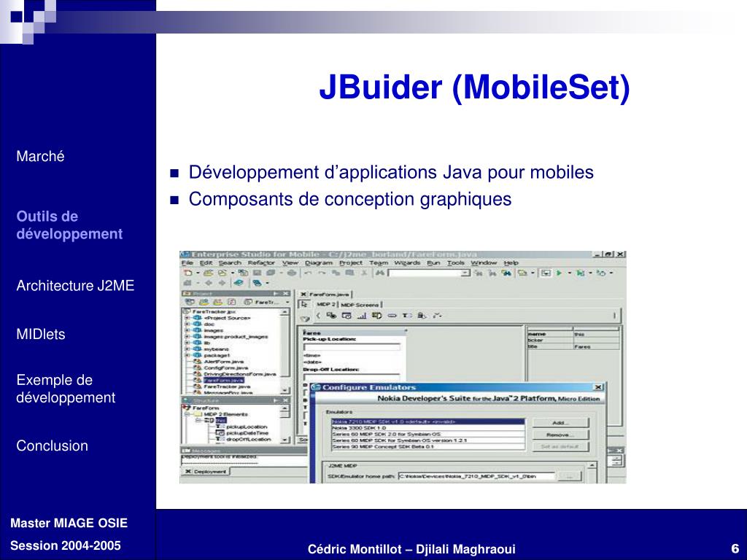Open AlertForm.java in the project tree

pyautogui.click(x=223, y=362)
